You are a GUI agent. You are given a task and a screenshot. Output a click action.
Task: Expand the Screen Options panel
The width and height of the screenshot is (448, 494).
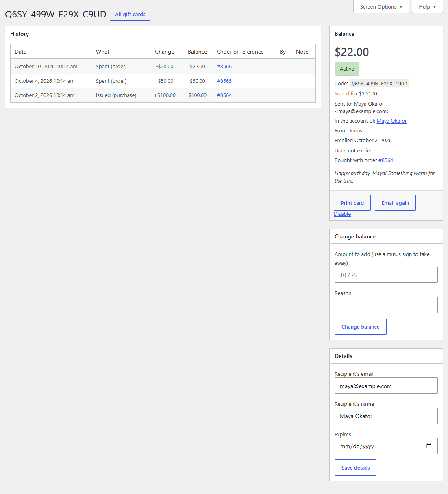click(381, 6)
